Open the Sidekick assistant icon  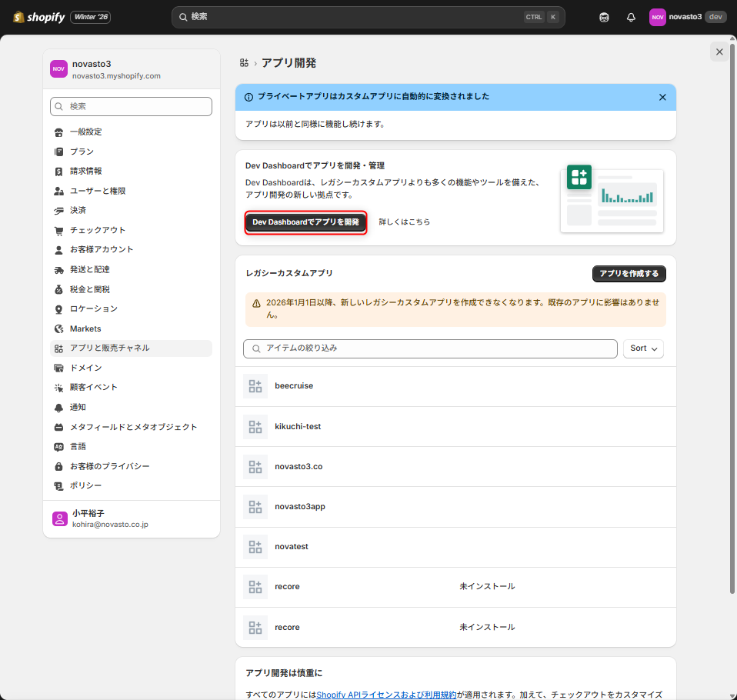point(604,17)
